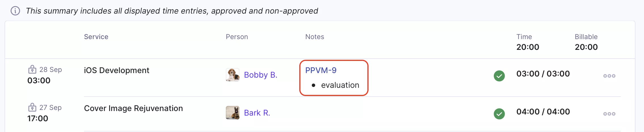Toggle the green approved checkmark for Cover Image Rejuvenation
Screen dimensions: 644x132
click(x=499, y=114)
